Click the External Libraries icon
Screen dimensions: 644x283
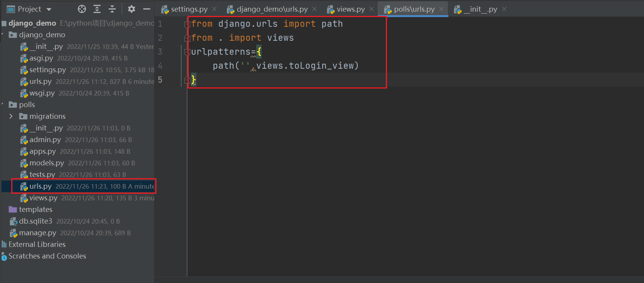[x=4, y=245]
